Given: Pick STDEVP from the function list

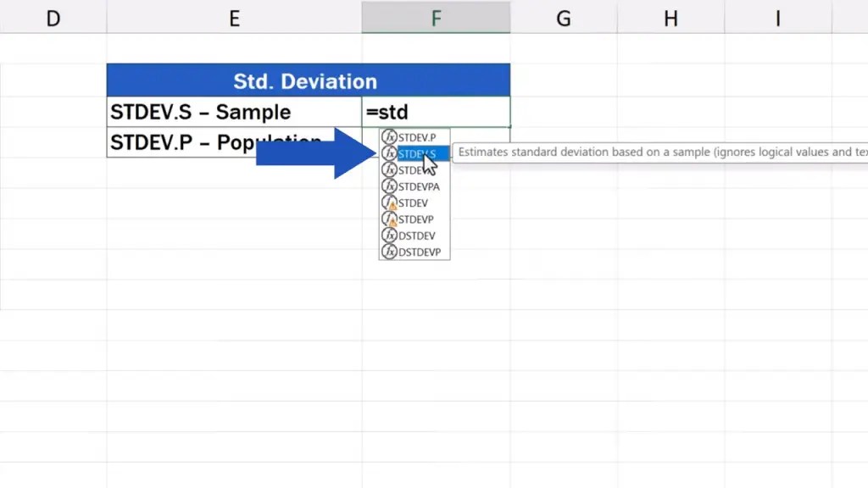Looking at the screenshot, I should (415, 219).
